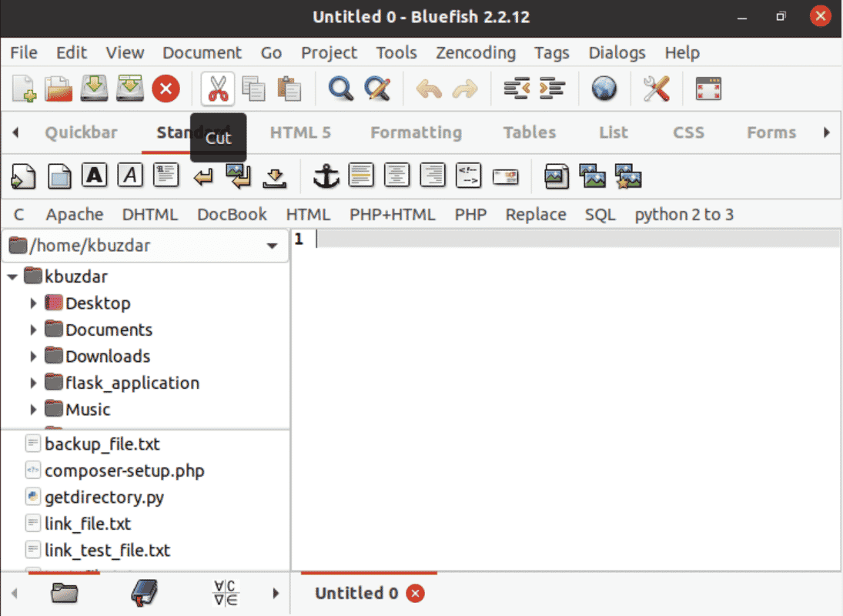Image resolution: width=843 pixels, height=616 pixels.
Task: Click the Copy toolbar icon
Action: 253,89
